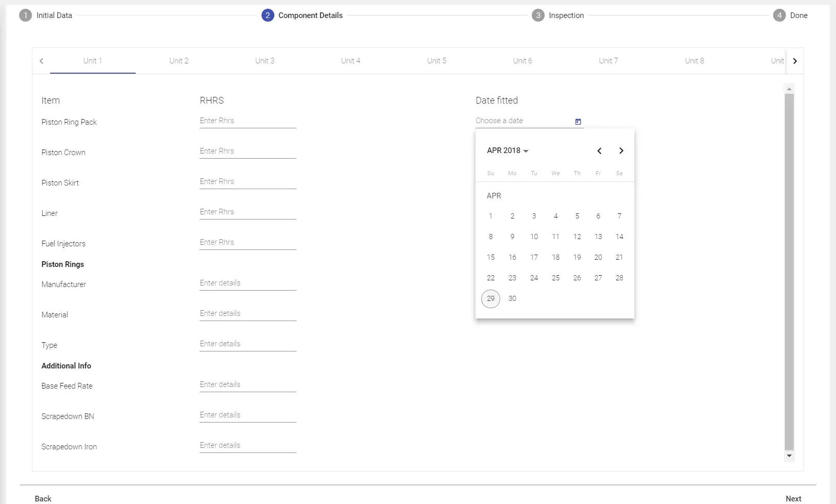Go to next month in calendar
Screen dimensions: 836x504
[621, 151]
